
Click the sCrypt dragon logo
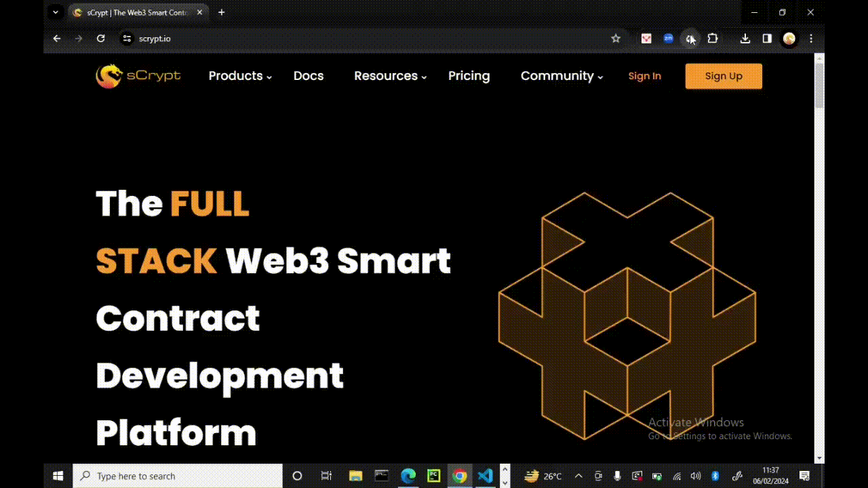[x=108, y=76]
